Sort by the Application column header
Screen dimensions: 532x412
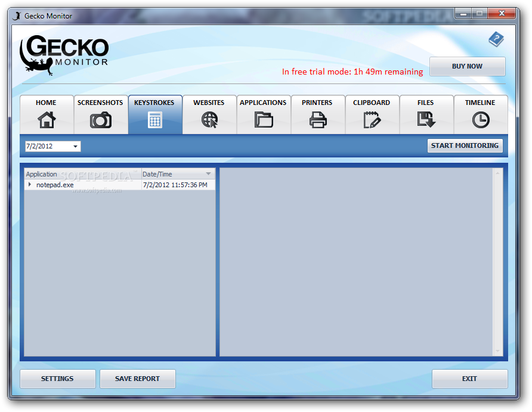click(x=83, y=174)
